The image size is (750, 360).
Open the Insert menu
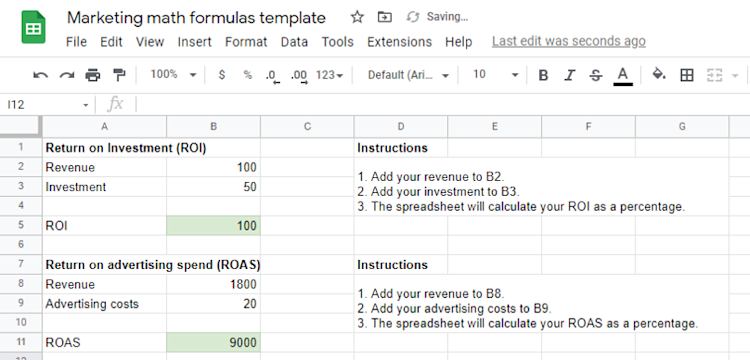click(x=195, y=42)
